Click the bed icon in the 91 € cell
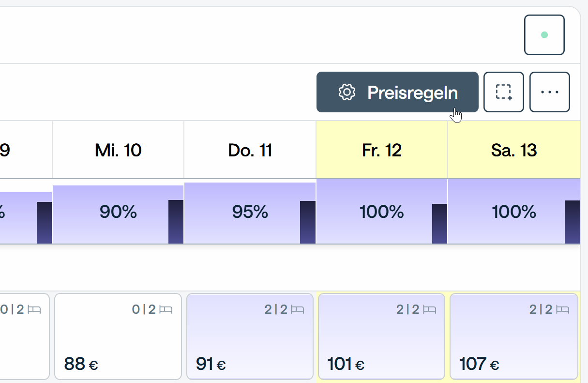588x383 pixels. [x=298, y=309]
